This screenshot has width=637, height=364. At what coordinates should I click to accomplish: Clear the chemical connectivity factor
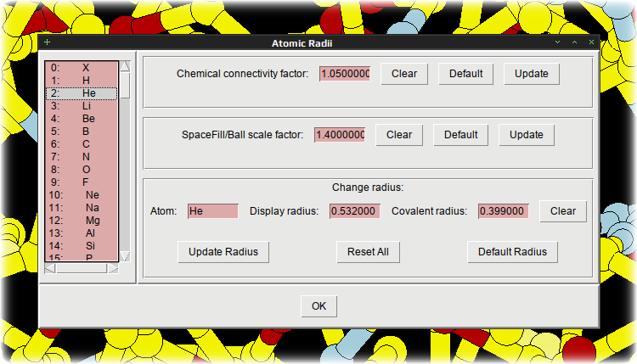(x=404, y=74)
